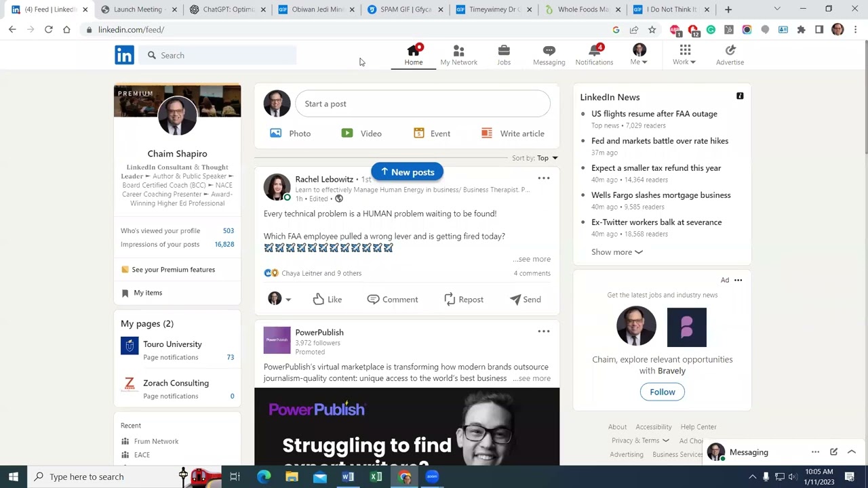Expand the Work apps menu
The width and height of the screenshot is (868, 488).
684,55
